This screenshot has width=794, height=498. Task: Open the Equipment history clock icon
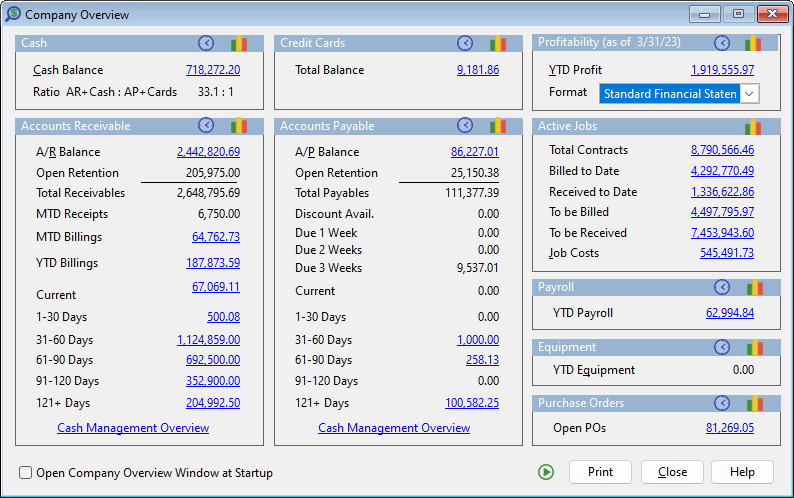click(722, 347)
